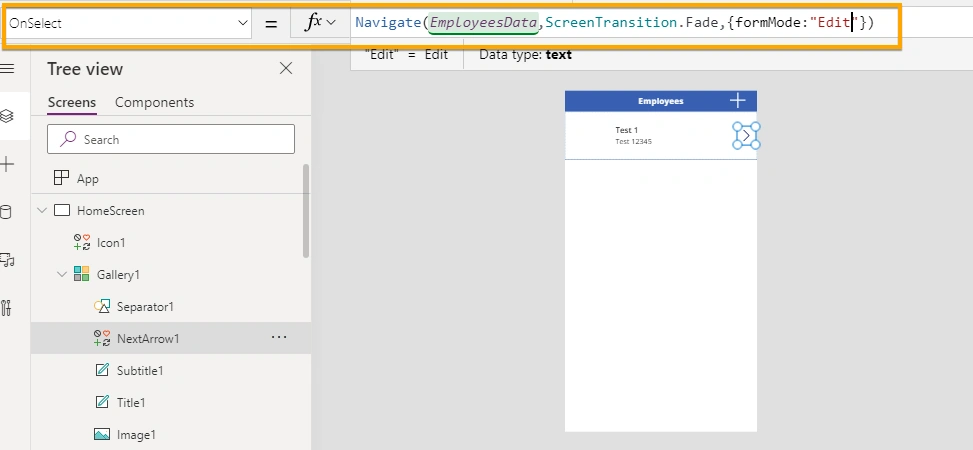
Task: Click the tree view vertical scrollbar
Action: pos(306,211)
